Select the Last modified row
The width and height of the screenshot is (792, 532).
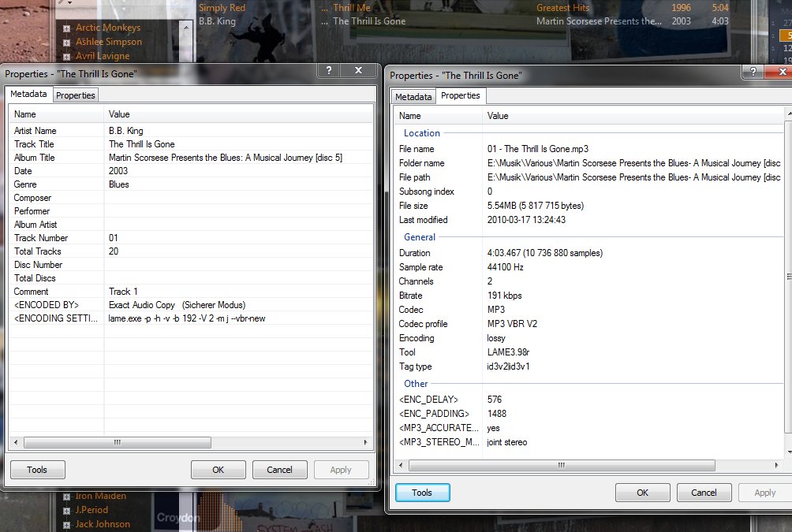(x=589, y=220)
